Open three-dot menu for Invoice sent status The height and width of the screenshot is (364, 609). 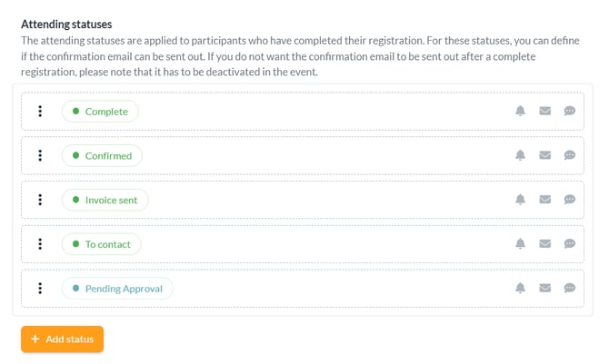[x=40, y=200]
